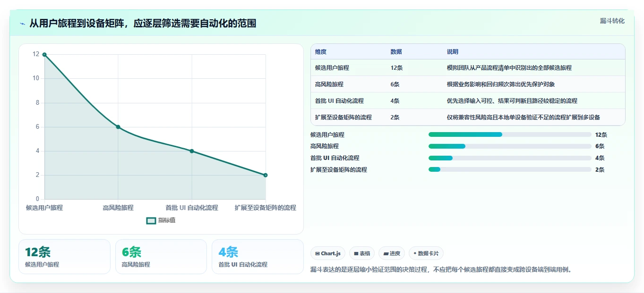
Task: Click 高风险旅程 label in the progress list
Action: point(325,146)
